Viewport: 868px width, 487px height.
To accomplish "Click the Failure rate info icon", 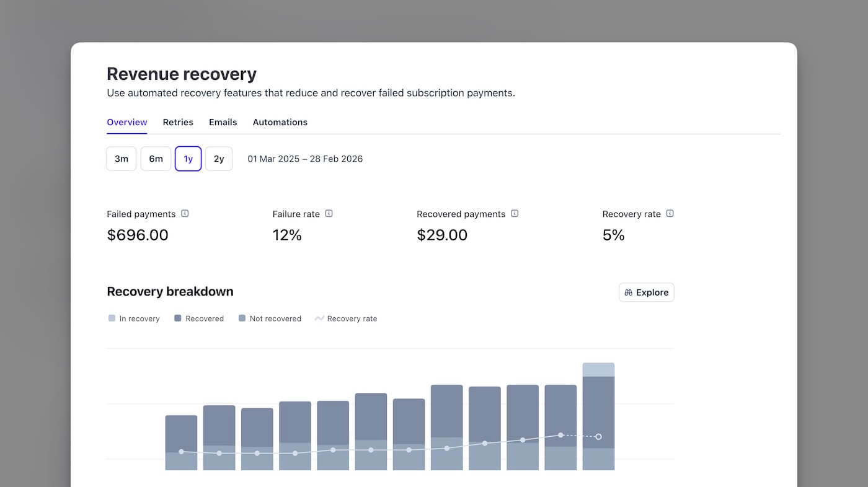I will point(330,213).
